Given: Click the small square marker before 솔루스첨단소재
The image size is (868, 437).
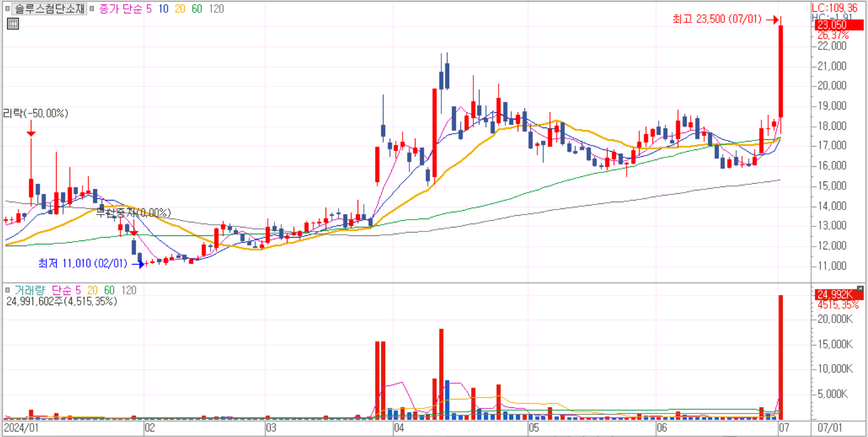Looking at the screenshot, I should pyautogui.click(x=7, y=10).
